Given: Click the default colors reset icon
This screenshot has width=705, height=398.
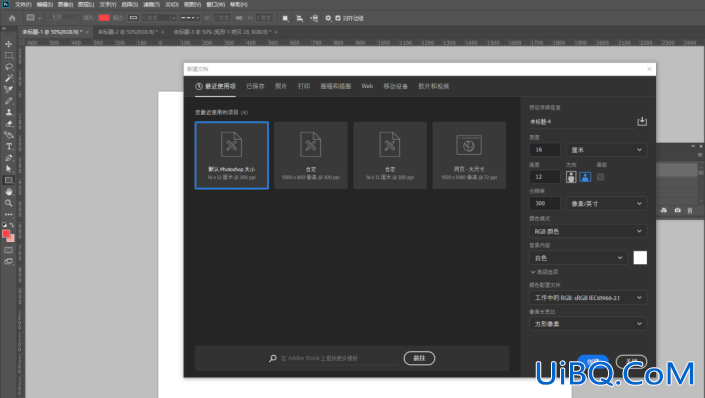Looking at the screenshot, I should [x=4, y=224].
